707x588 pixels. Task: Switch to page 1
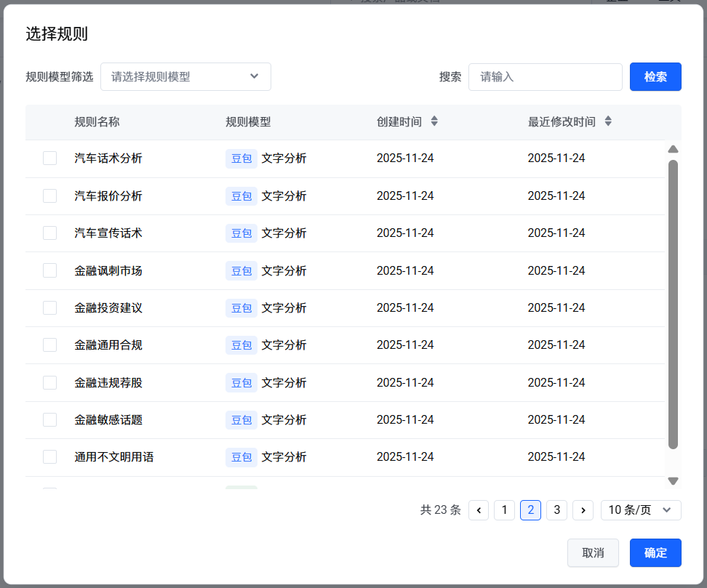(x=504, y=510)
